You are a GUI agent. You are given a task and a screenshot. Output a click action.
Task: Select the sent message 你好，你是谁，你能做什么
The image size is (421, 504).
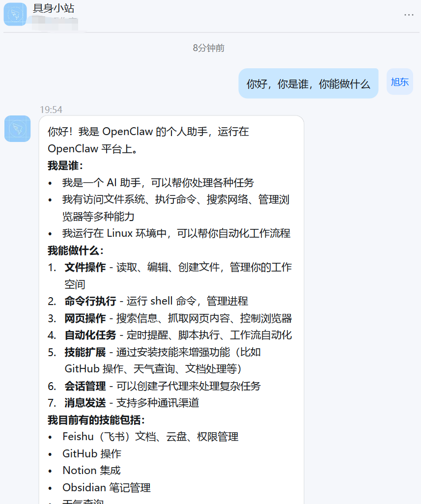tap(309, 84)
